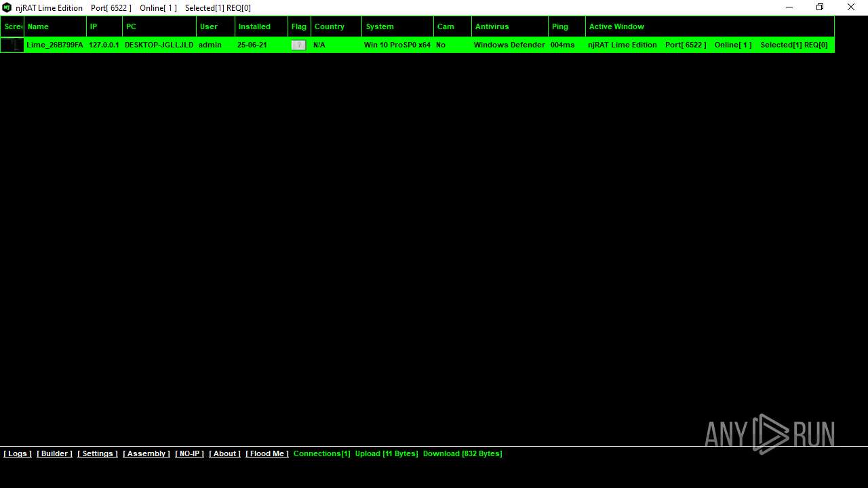Click the Connections[1] status text
This screenshot has height=488, width=868.
tap(322, 453)
